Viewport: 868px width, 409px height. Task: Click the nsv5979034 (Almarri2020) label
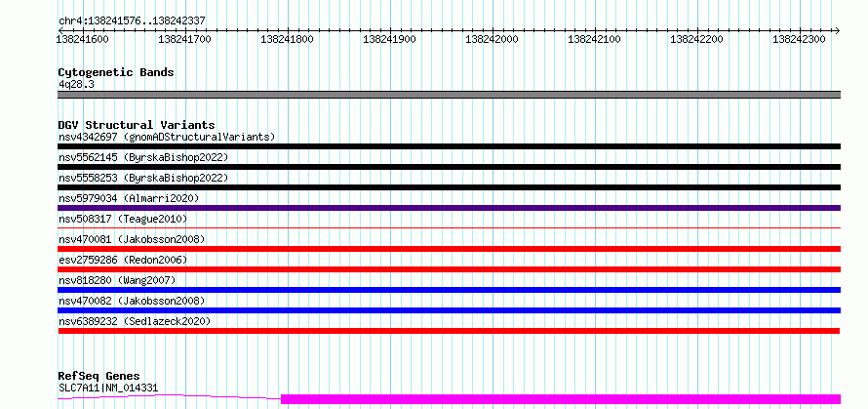(129, 198)
